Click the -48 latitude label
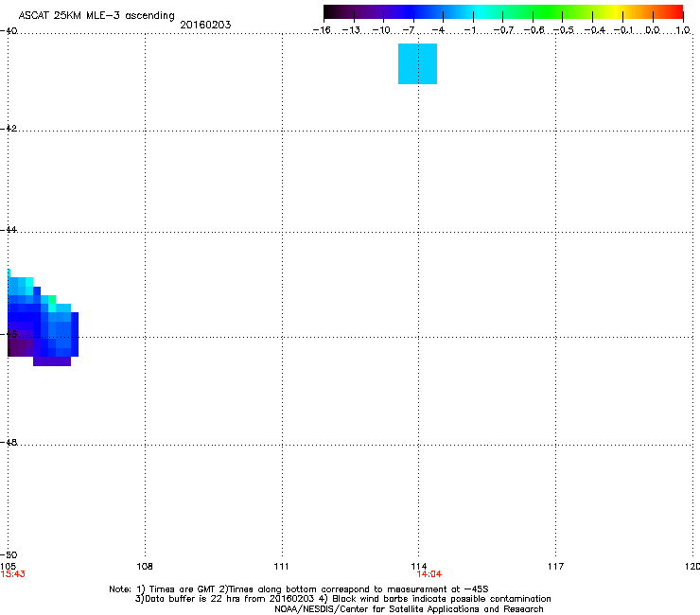Image resolution: width=700 pixels, height=615 pixels. coord(9,442)
